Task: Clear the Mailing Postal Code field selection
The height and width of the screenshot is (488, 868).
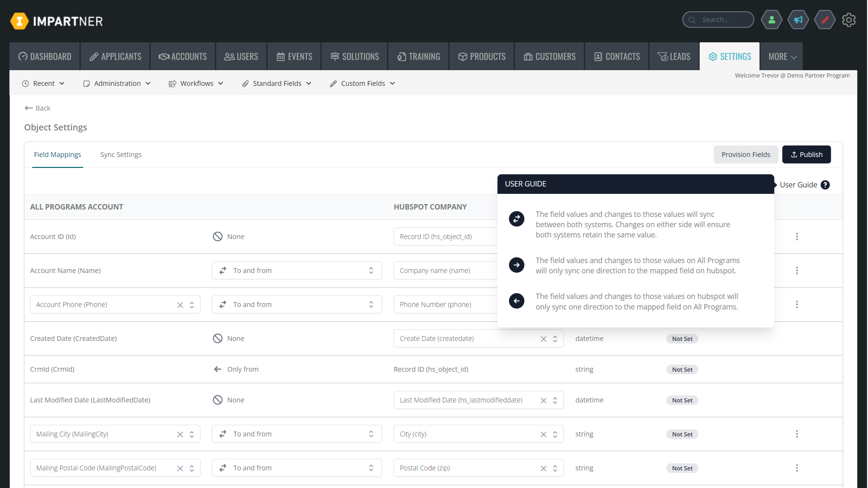Action: coord(180,468)
